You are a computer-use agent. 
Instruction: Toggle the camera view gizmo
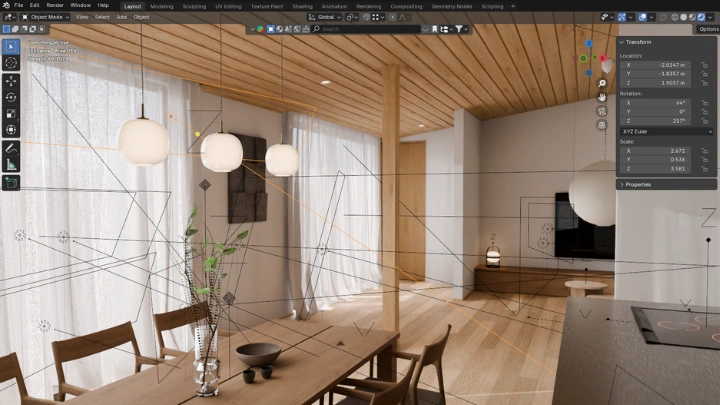(x=602, y=111)
